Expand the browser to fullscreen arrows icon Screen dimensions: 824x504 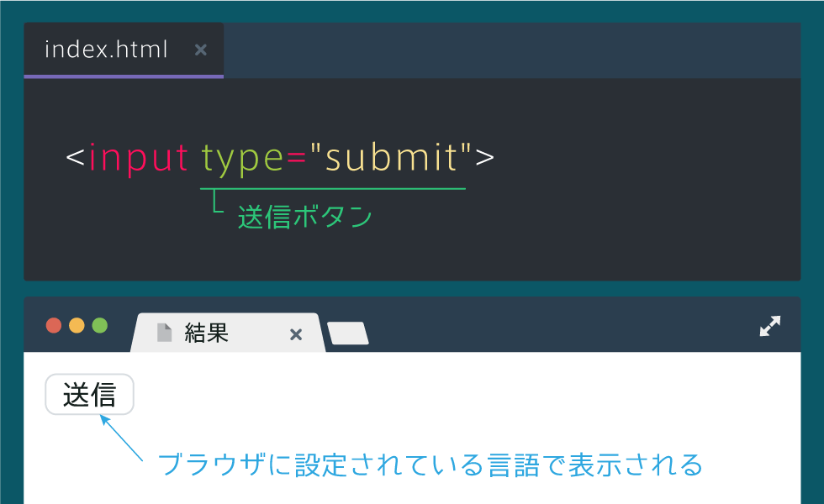pyautogui.click(x=770, y=326)
